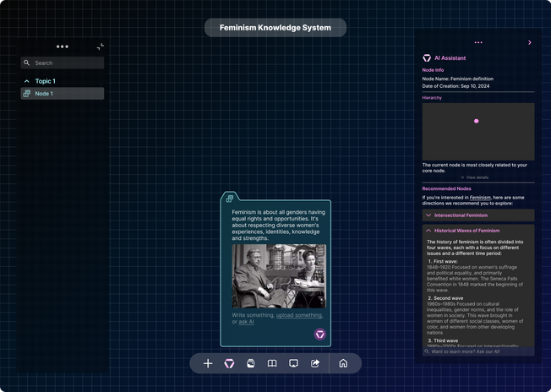Click '2. Second wave' list entry
Viewport: 551px width, 392px height.
tap(445, 298)
